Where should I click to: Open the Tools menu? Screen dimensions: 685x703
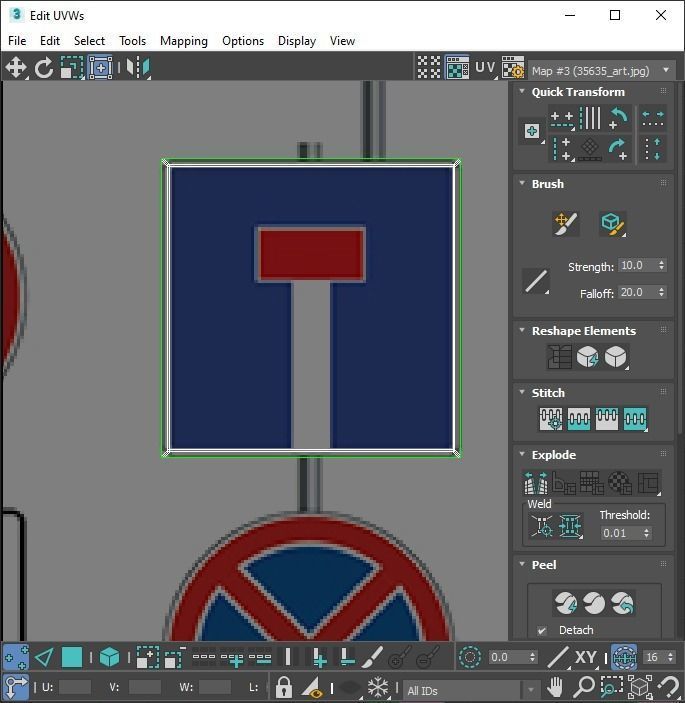click(x=132, y=41)
